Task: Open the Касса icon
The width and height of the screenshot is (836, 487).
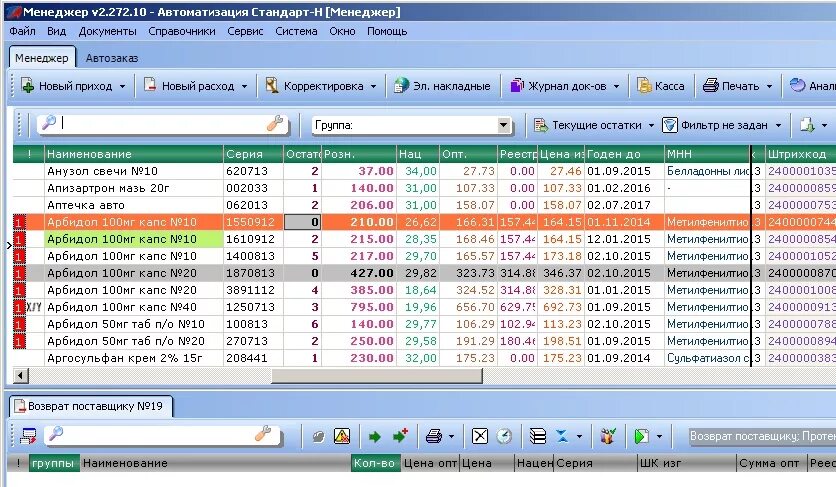Action: 644,85
